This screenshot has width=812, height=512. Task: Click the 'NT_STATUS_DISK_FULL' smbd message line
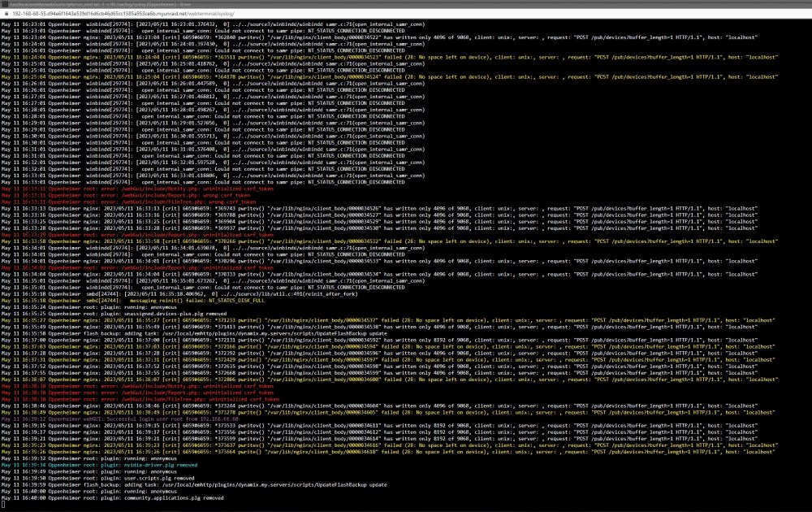132,301
